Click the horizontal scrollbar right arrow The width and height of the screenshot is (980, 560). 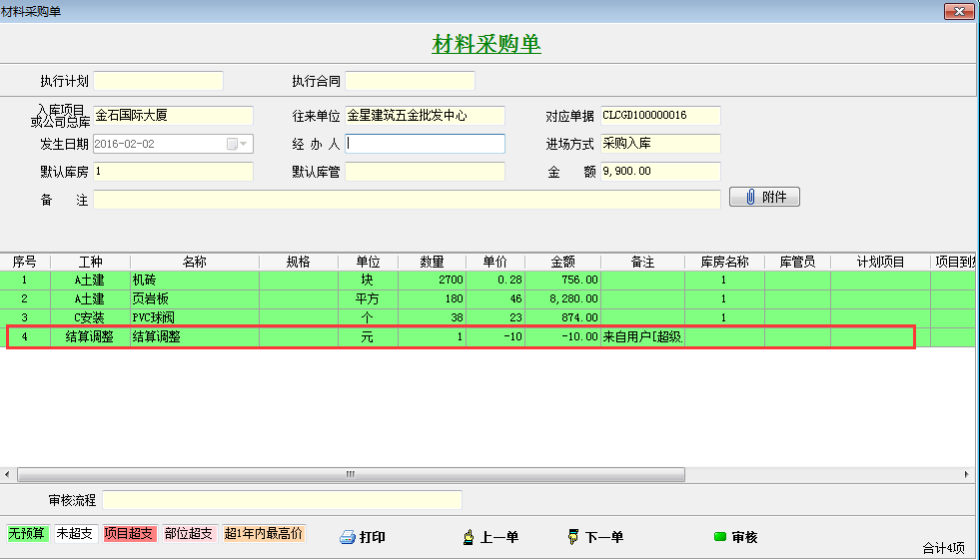coord(966,474)
